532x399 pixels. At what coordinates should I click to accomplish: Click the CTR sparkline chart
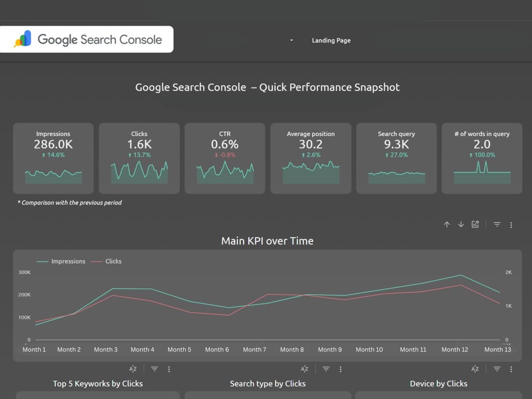coord(225,172)
